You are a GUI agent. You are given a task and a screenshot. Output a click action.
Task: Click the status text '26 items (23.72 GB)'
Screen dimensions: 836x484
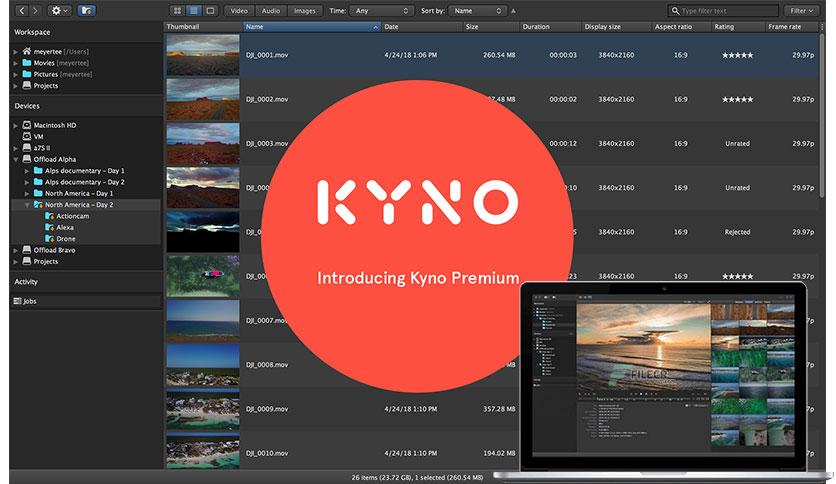coord(382,477)
